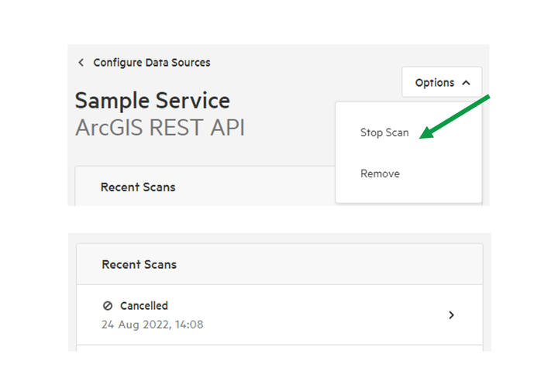The height and width of the screenshot is (392, 558).
Task: Select Stop Scan from the Options menu
Action: coord(384,132)
